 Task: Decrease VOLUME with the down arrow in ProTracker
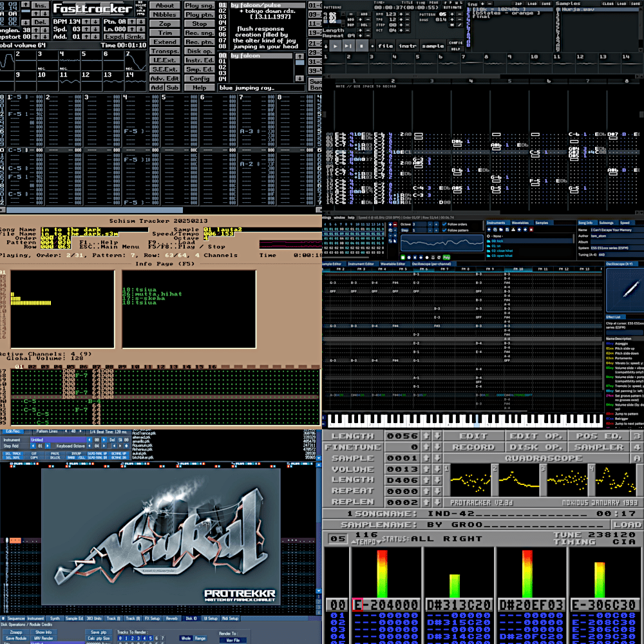point(437,469)
